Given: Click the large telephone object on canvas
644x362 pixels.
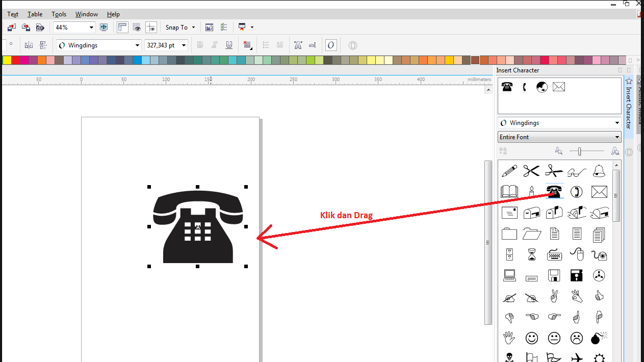Looking at the screenshot, I should pos(198,226).
